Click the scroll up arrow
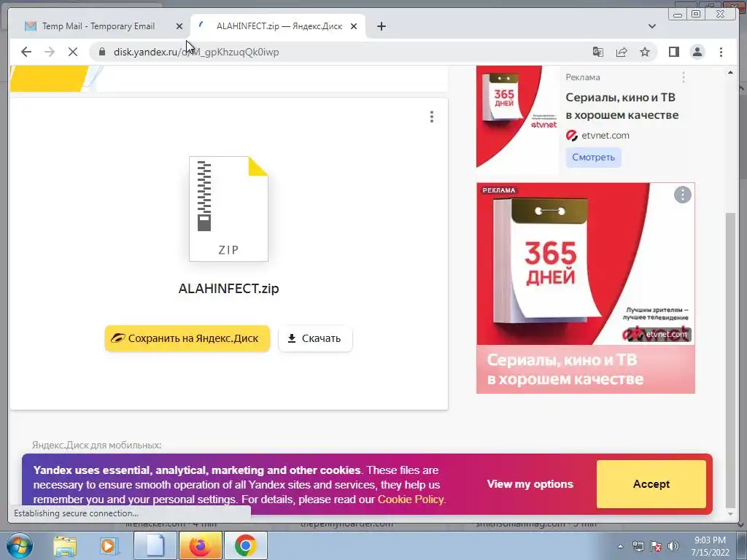Image resolution: width=747 pixels, height=560 pixels. [730, 73]
